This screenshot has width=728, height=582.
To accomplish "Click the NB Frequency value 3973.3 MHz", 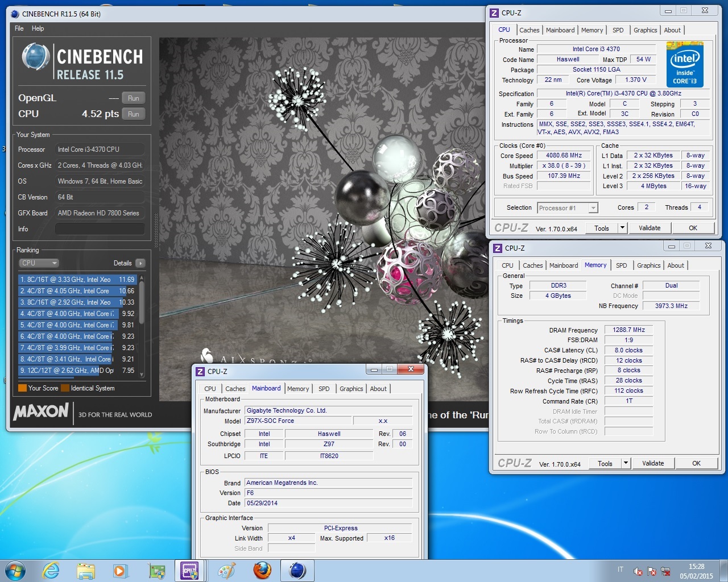I will tap(671, 306).
